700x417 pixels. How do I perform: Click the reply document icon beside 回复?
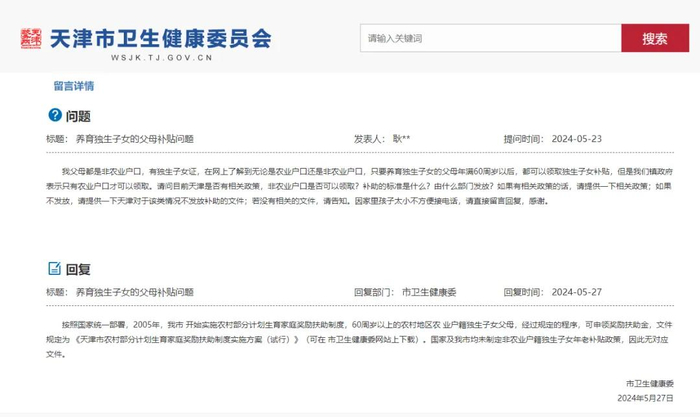tap(54, 268)
